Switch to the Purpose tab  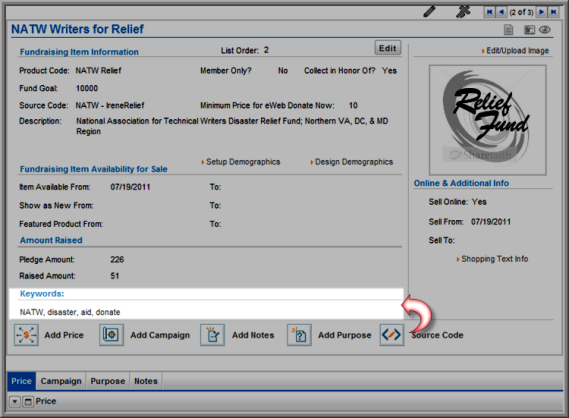click(108, 381)
